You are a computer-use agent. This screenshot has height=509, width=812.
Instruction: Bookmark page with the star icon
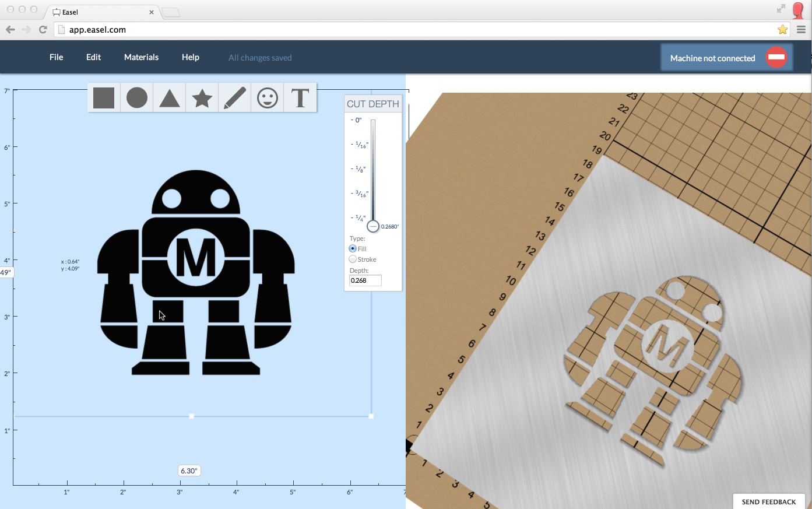click(782, 30)
